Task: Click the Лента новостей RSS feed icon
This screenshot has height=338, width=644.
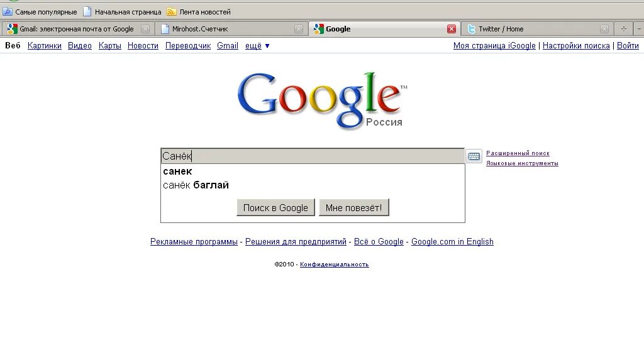Action: [x=171, y=12]
